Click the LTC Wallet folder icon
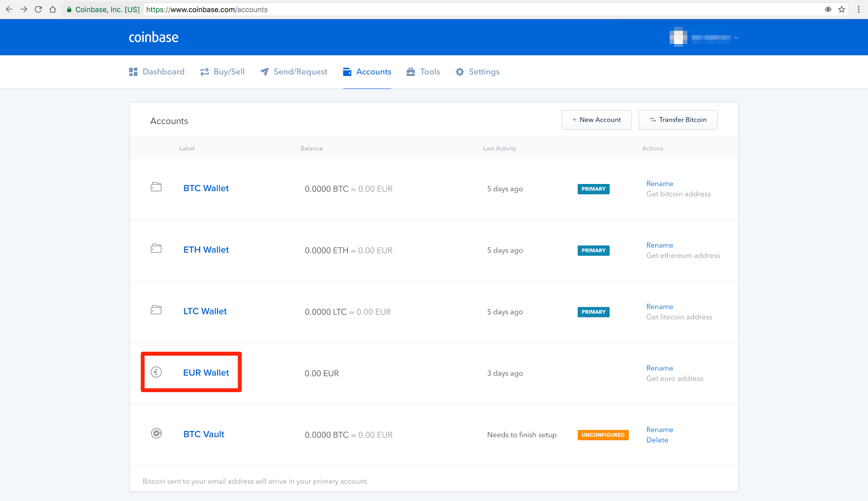This screenshot has height=501, width=868. coord(156,310)
